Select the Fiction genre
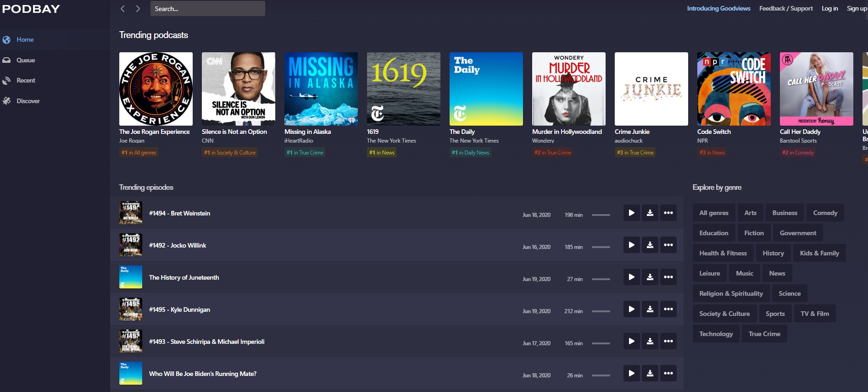The height and width of the screenshot is (392, 868). click(754, 233)
